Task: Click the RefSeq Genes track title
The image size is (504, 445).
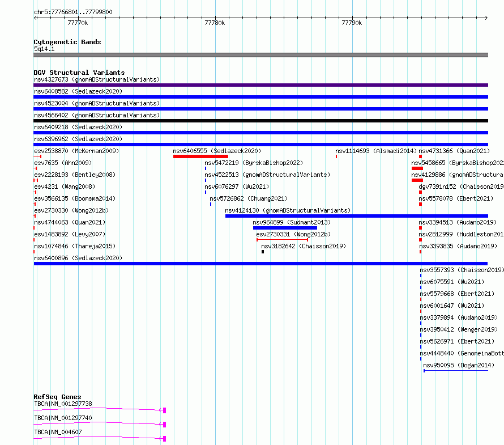Action: (x=57, y=397)
